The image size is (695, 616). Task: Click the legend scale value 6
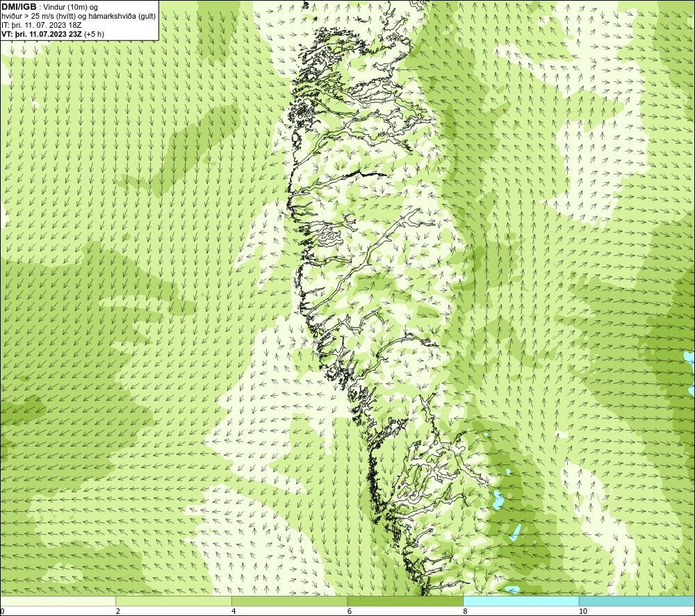pyautogui.click(x=350, y=612)
